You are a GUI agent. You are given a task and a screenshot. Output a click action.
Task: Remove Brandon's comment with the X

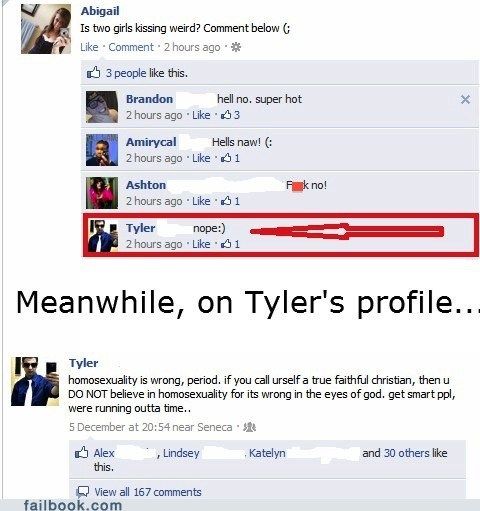[x=465, y=99]
